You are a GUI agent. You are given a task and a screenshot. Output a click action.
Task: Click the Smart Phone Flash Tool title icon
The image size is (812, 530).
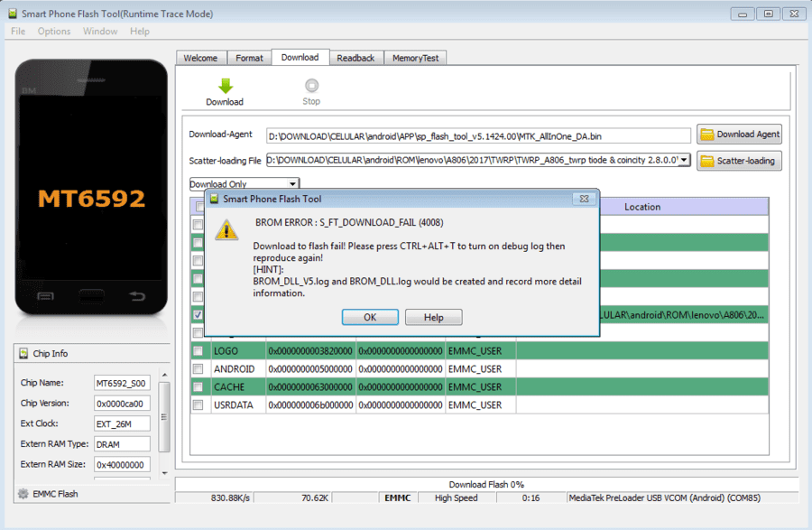[13, 14]
